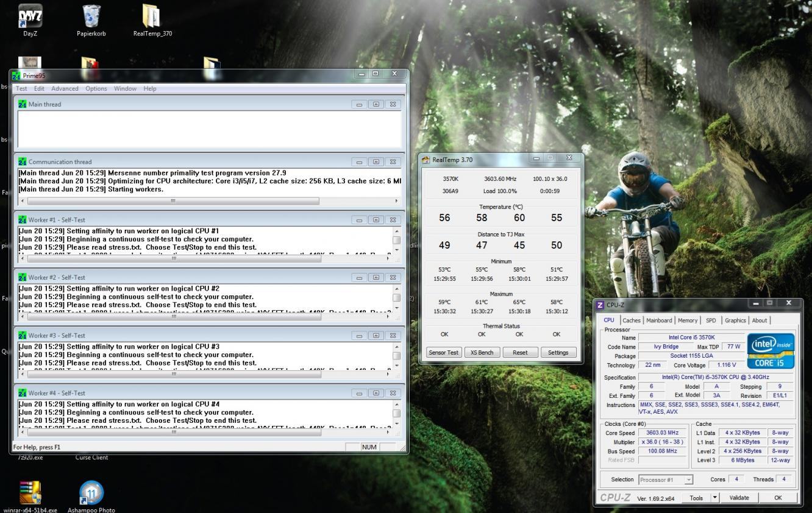This screenshot has height=513, width=812.
Task: Click the RealTemp 3.70 title bar icon
Action: (426, 160)
